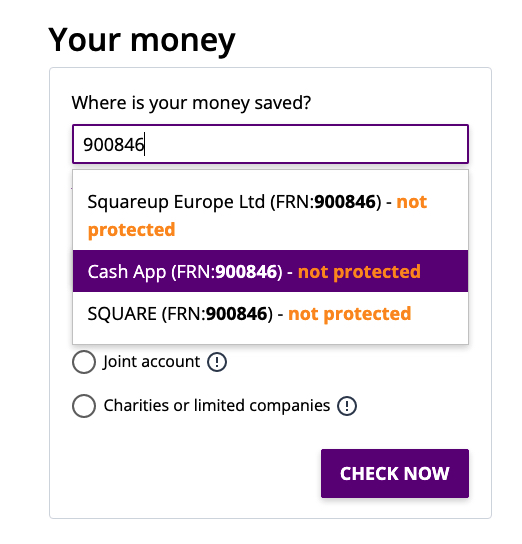Choose SQUARE (FRN:900846) from suggestions
The image size is (522, 544).
point(270,314)
